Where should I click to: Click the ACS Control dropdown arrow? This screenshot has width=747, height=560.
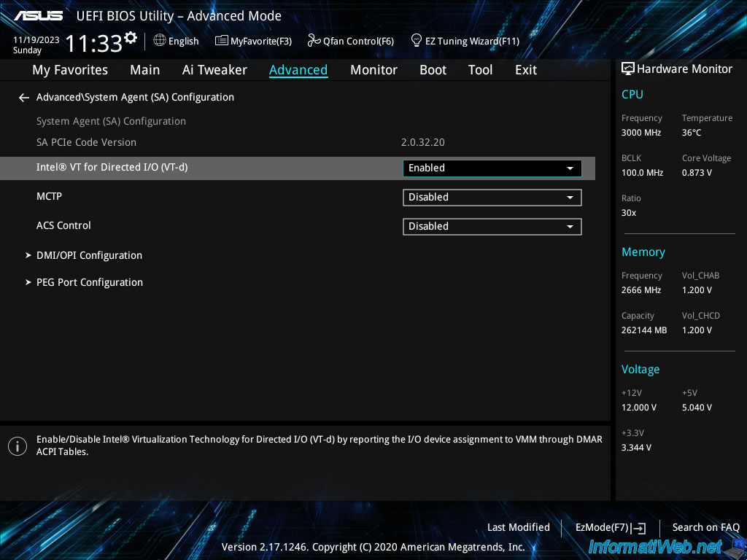pos(570,227)
